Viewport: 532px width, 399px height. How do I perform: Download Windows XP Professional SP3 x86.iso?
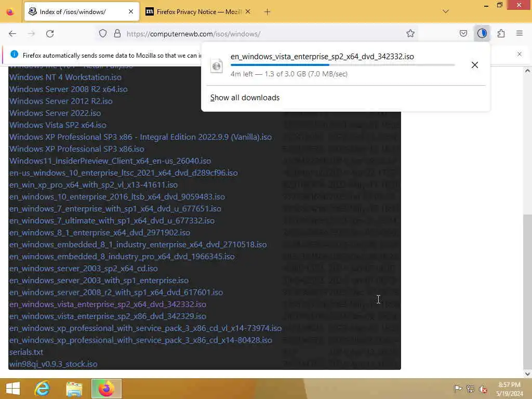click(x=77, y=149)
